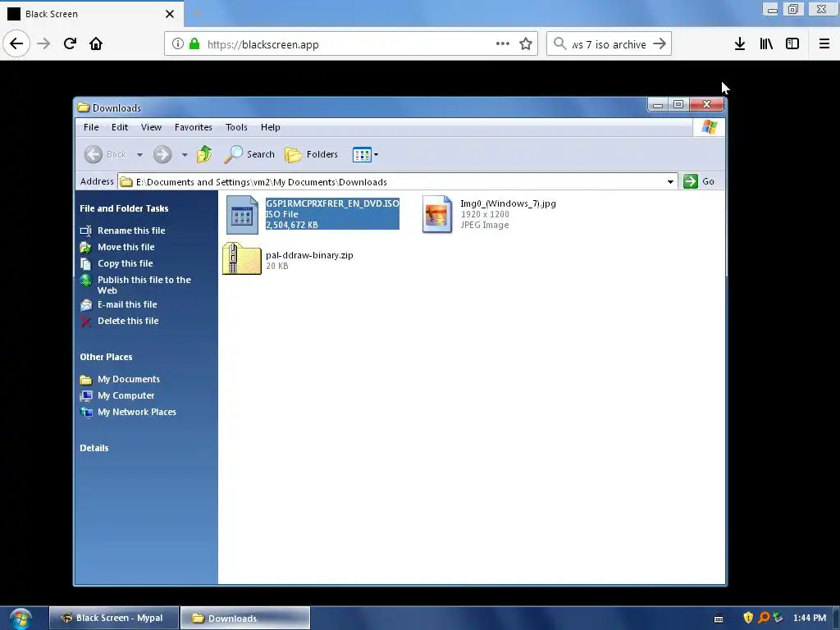Open the Start menu orb
The width and height of the screenshot is (840, 630).
21,619
